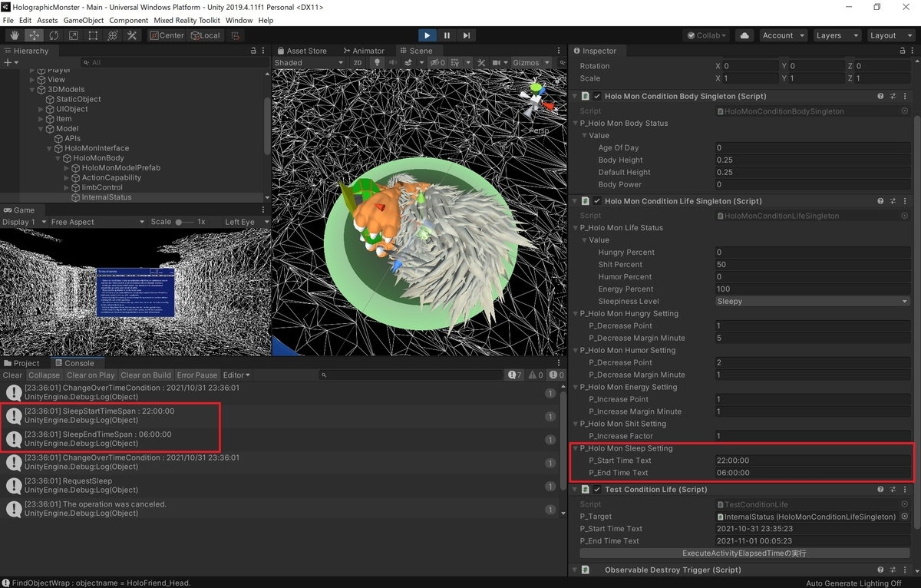Click the Pause button
The height and width of the screenshot is (588, 921).
coord(447,35)
